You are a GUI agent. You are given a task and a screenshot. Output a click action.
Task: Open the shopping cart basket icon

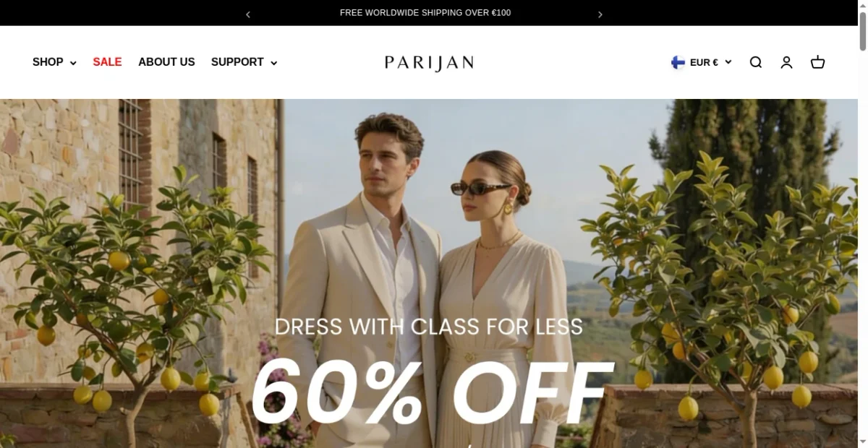[817, 62]
